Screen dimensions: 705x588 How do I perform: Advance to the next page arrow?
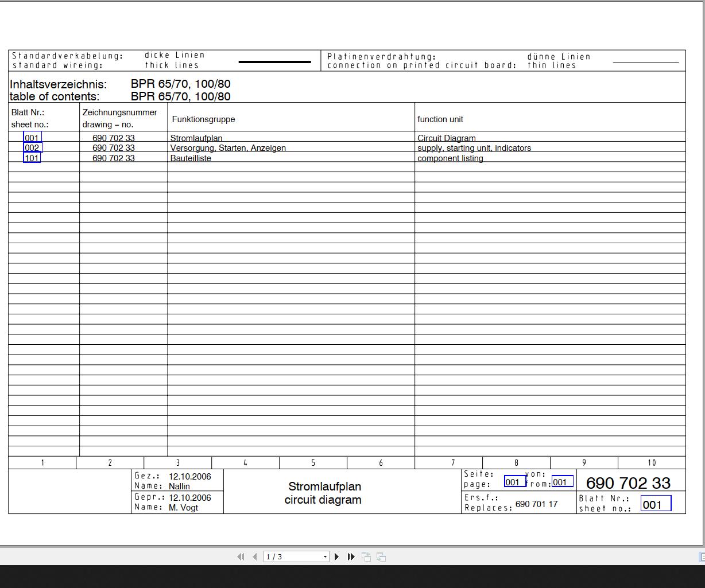pos(337,556)
